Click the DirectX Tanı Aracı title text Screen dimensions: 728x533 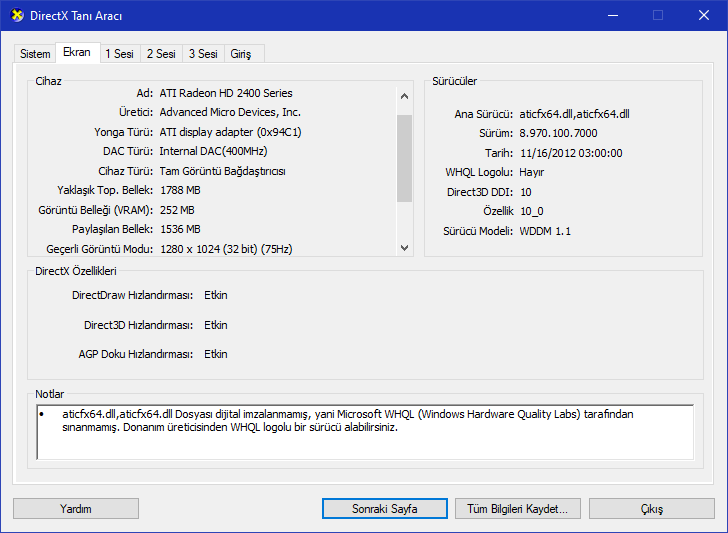coord(76,16)
